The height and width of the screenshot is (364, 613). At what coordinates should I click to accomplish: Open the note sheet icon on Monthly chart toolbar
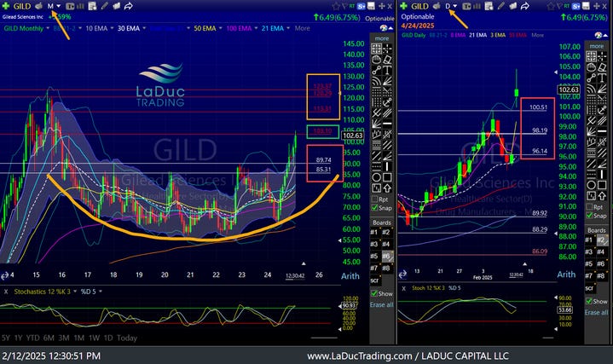pyautogui.click(x=92, y=6)
